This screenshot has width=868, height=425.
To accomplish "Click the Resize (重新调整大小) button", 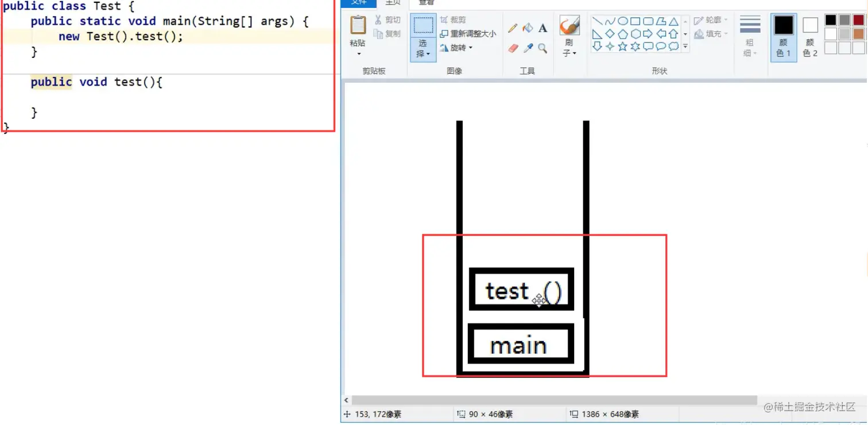I will pos(471,33).
